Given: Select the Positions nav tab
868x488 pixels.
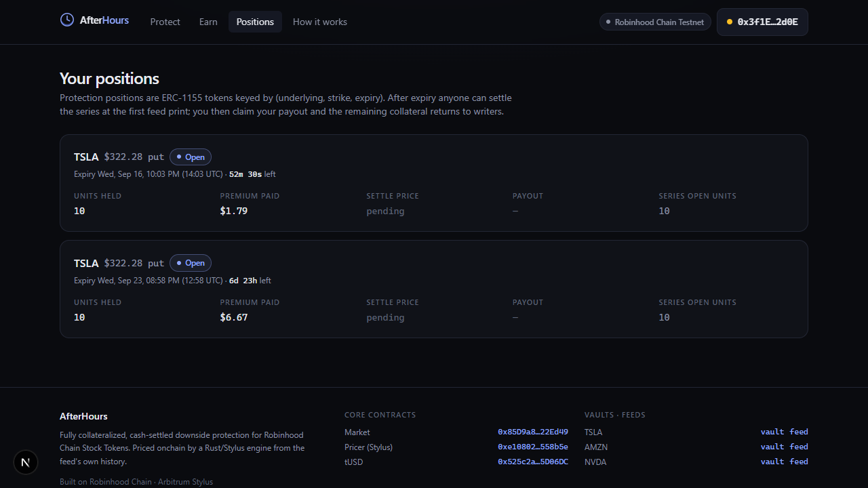Looking at the screenshot, I should (x=255, y=22).
